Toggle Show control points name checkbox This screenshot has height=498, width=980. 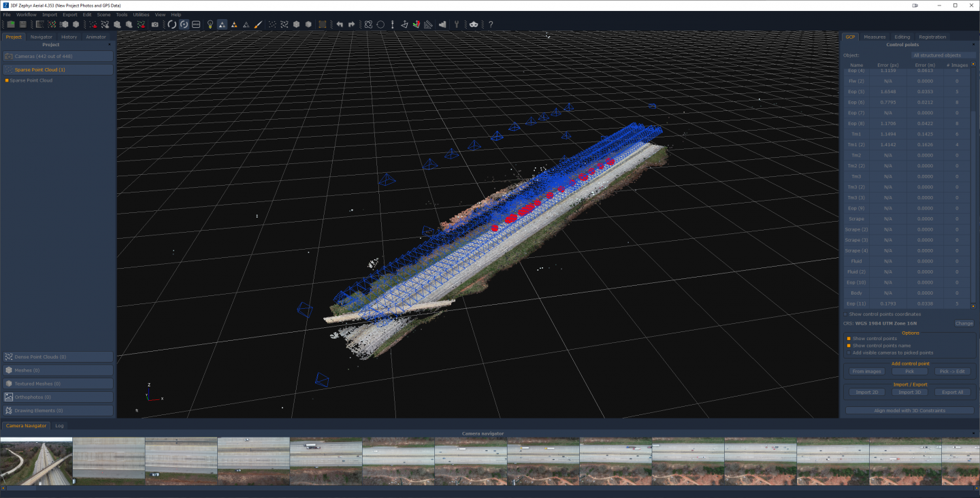849,346
